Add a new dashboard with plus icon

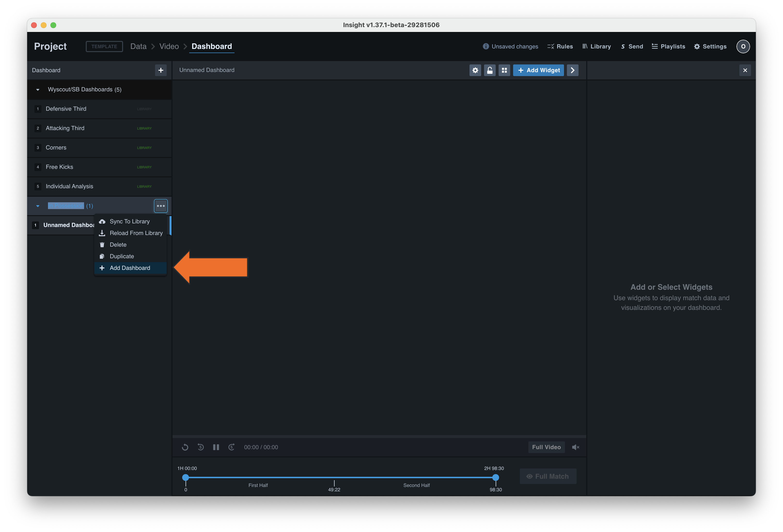tap(161, 70)
